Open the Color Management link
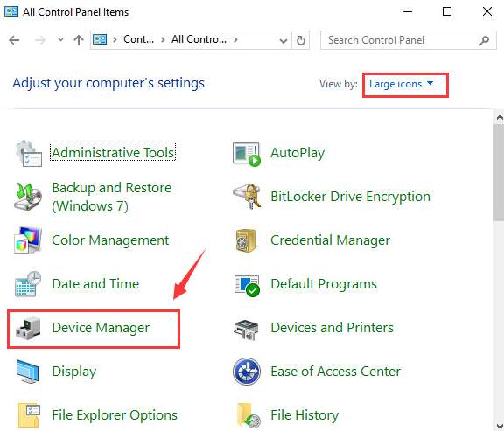The image size is (504, 431). (x=110, y=240)
